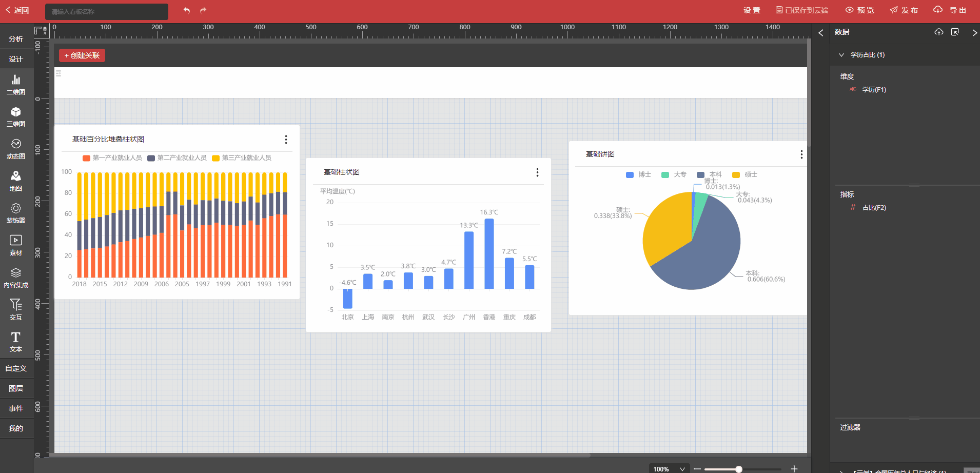Open the 二维图 (2D chart) components
The height and width of the screenshot is (473, 980).
pyautogui.click(x=16, y=84)
